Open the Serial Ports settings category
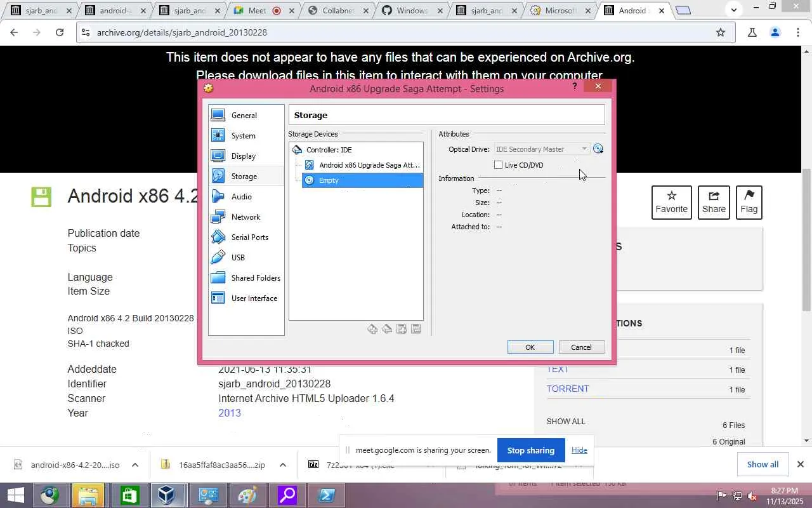Screen dimensions: 812x508 246,237
